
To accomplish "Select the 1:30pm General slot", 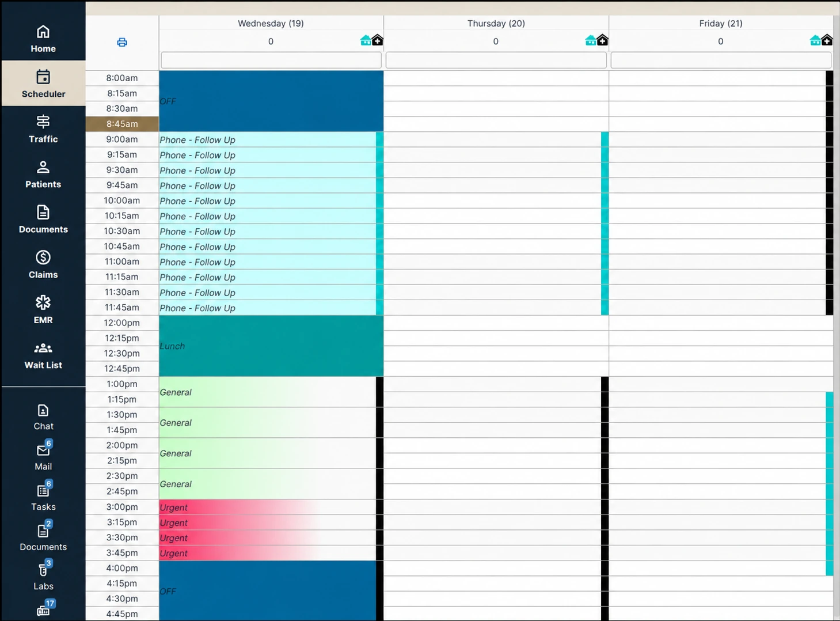I will 268,423.
